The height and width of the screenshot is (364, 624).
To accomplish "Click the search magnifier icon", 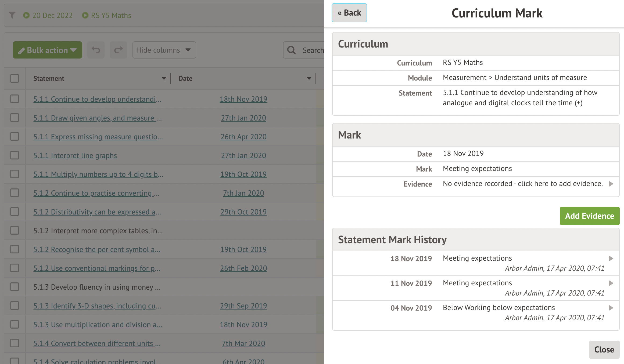I will (x=291, y=50).
